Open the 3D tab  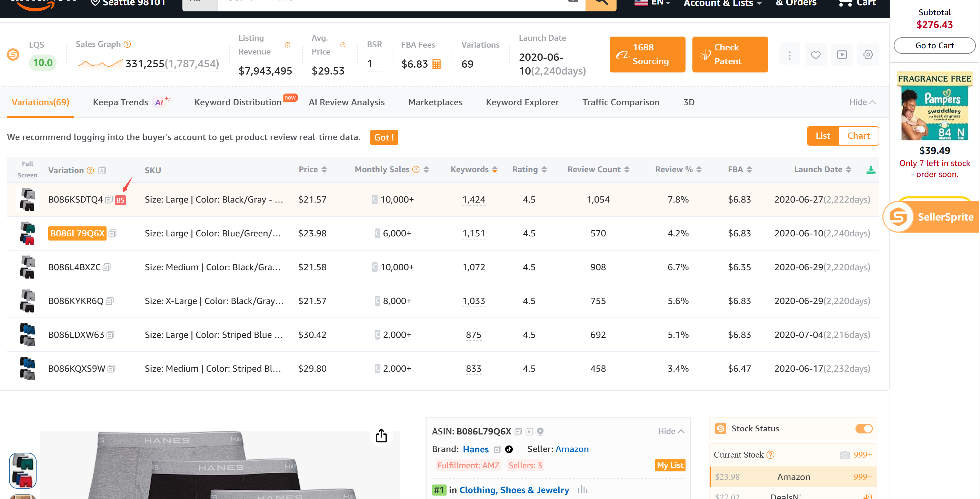[689, 102]
